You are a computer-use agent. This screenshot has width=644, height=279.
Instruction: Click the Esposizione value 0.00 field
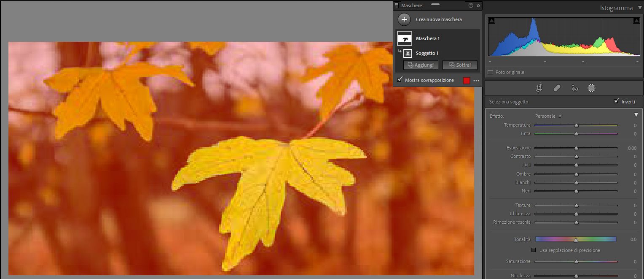coord(631,148)
